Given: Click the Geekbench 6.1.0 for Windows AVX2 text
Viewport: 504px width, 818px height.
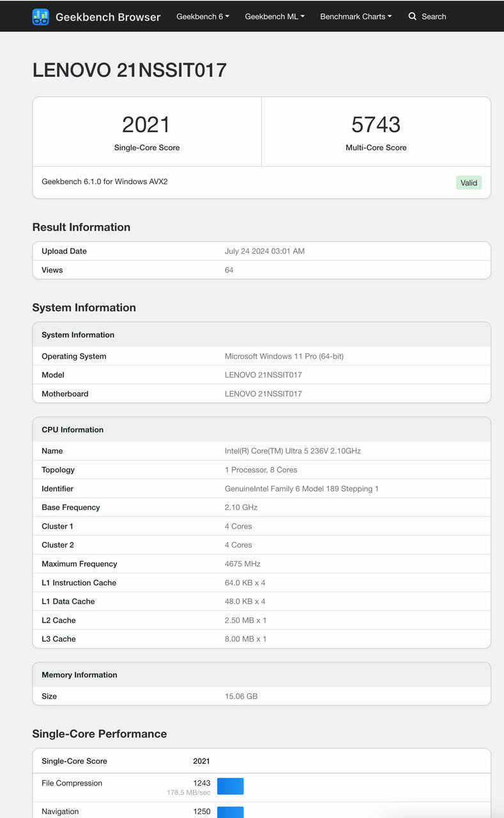Looking at the screenshot, I should (105, 181).
